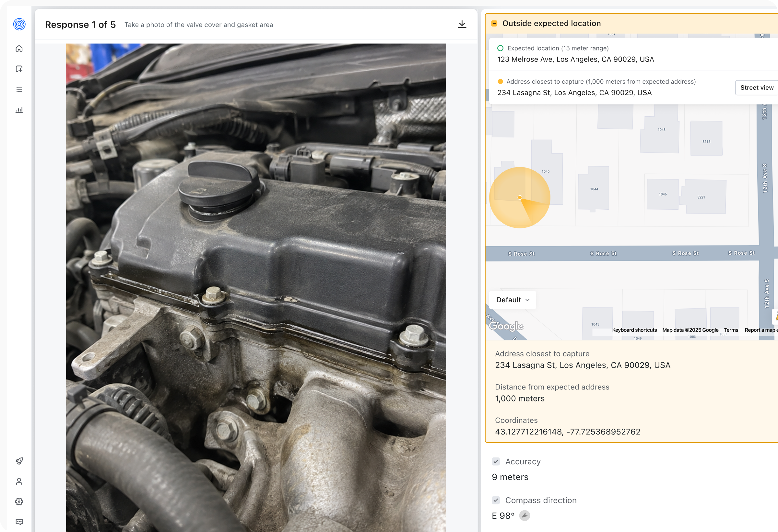
Task: Open the Home icon in sidebar
Action: pyautogui.click(x=19, y=49)
